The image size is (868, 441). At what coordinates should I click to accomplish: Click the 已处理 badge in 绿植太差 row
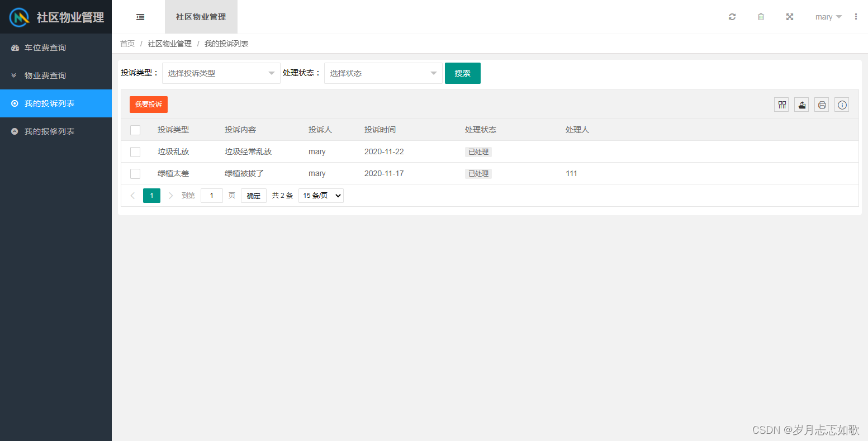point(478,174)
